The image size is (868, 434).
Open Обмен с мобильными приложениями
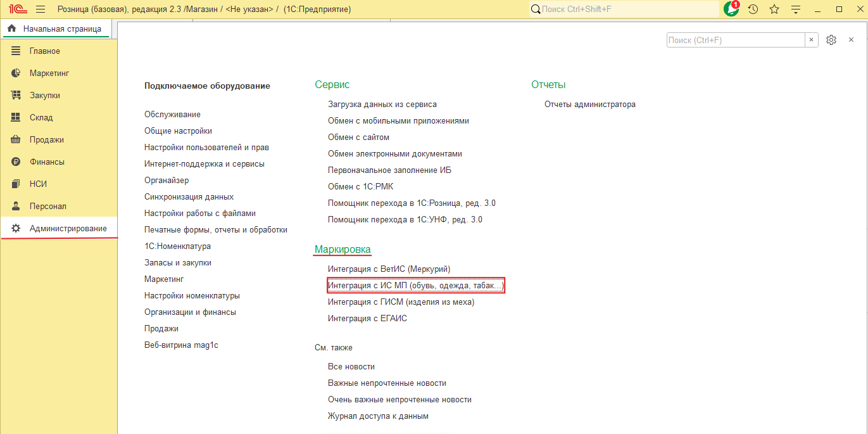[x=398, y=121]
